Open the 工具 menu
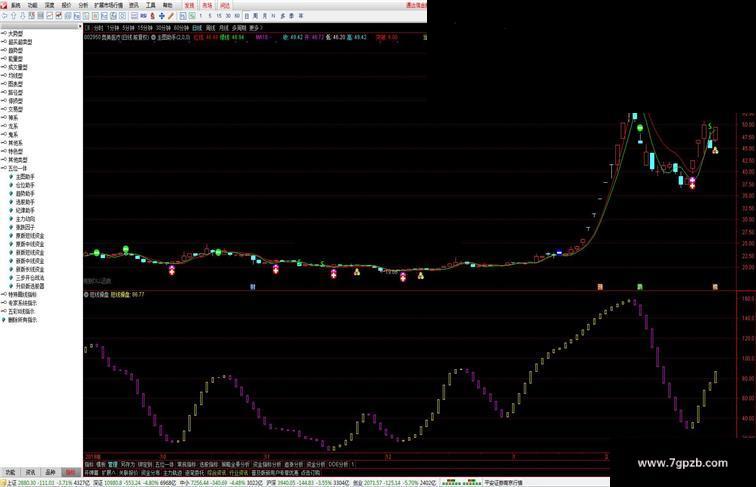 click(150, 5)
